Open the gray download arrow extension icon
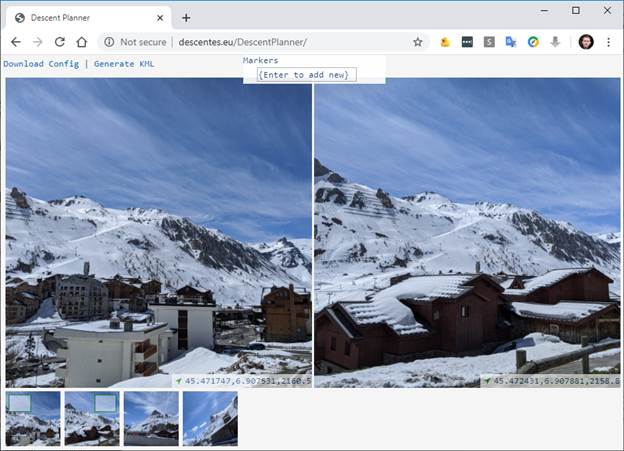The width and height of the screenshot is (624, 451). (x=555, y=42)
